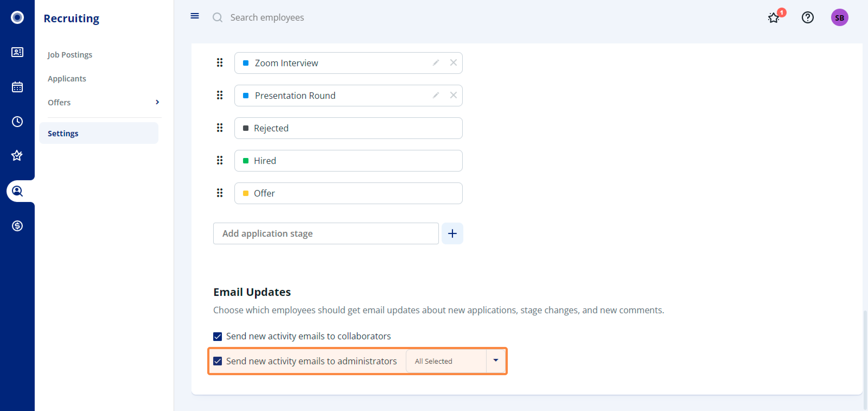This screenshot has width=868, height=411.
Task: Click the search magnifier icon
Action: point(218,17)
